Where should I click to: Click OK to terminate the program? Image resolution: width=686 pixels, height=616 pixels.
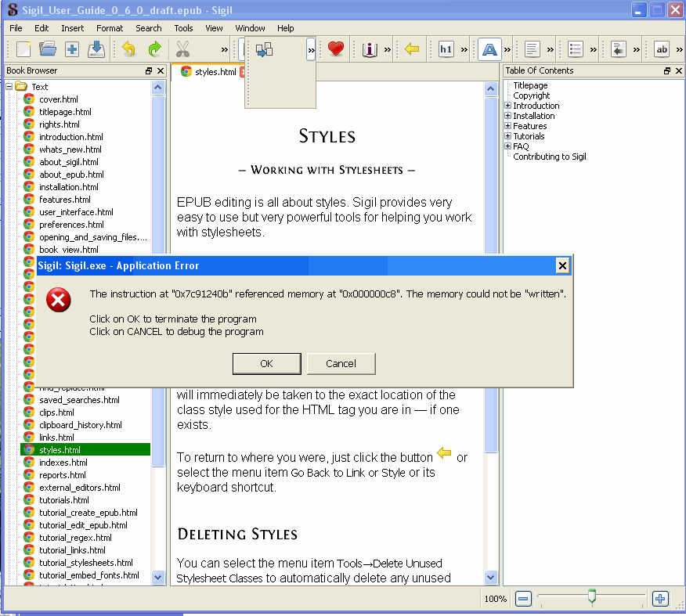tap(266, 364)
